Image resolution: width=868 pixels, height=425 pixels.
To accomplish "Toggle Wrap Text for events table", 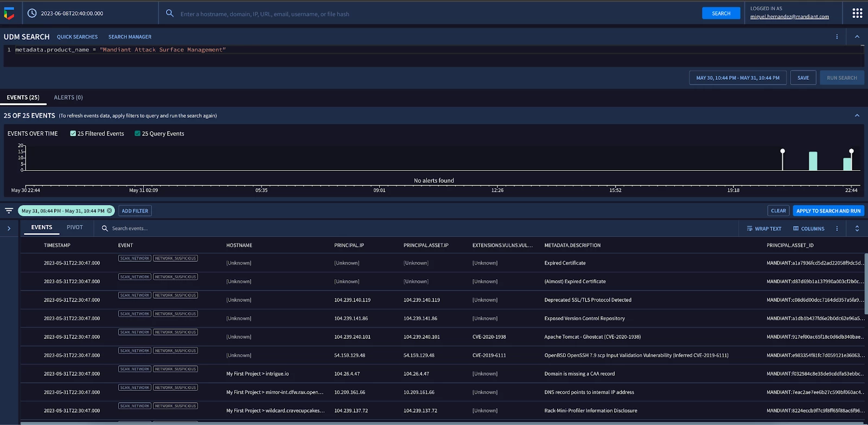I will pyautogui.click(x=764, y=229).
